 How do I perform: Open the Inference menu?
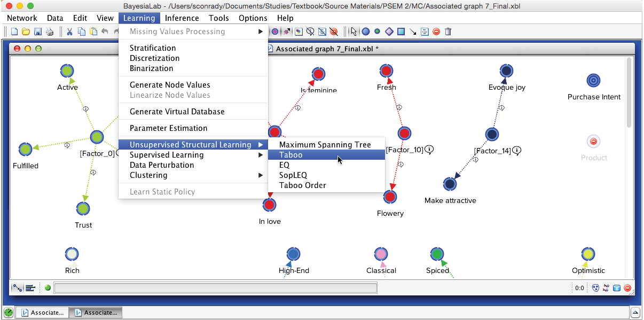coord(182,18)
